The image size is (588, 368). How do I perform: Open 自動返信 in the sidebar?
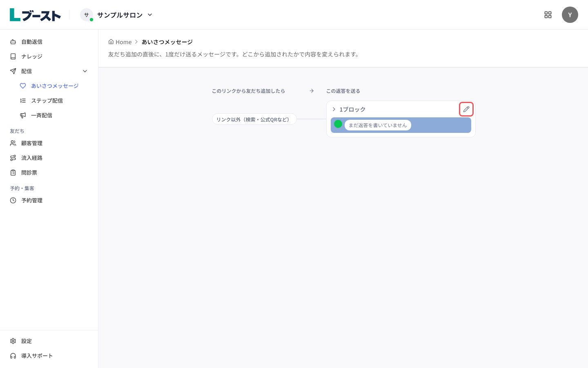49,42
